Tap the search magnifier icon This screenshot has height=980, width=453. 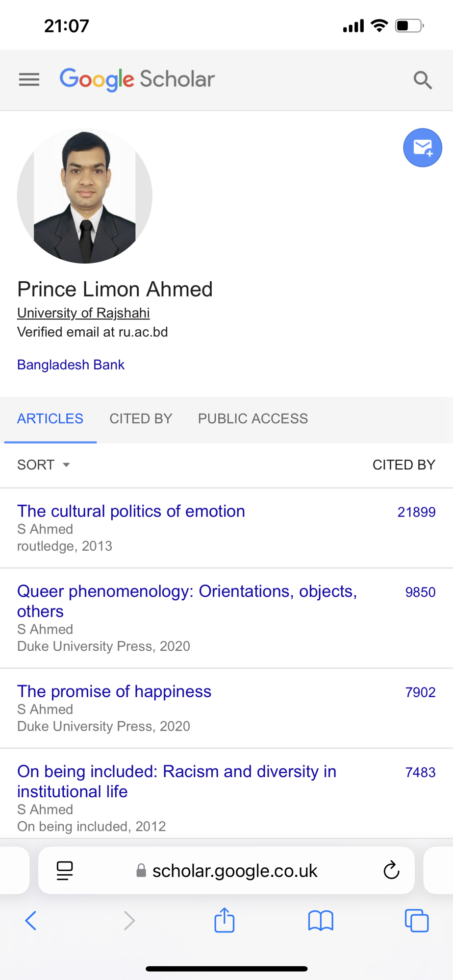pyautogui.click(x=422, y=79)
